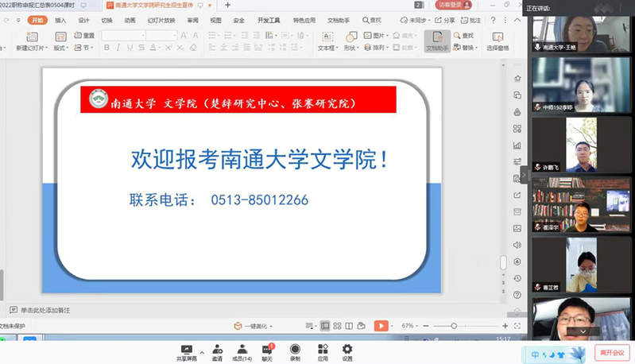Toggle Superscript formatting
The height and width of the screenshot is (364, 635).
pos(168,48)
